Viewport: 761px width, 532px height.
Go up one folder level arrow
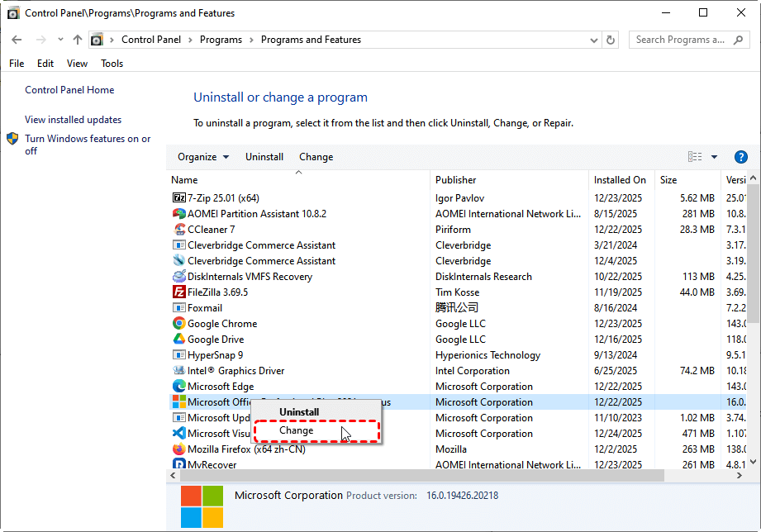(x=78, y=40)
